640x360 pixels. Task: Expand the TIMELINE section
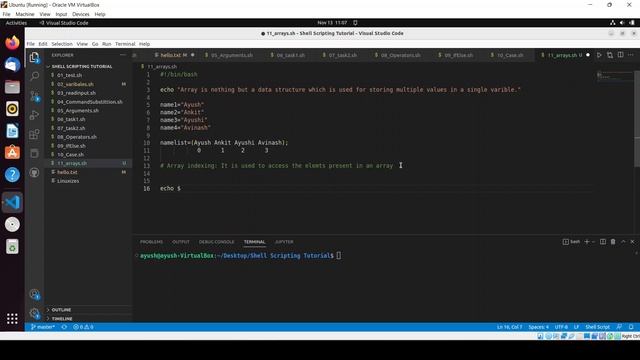pos(62,318)
